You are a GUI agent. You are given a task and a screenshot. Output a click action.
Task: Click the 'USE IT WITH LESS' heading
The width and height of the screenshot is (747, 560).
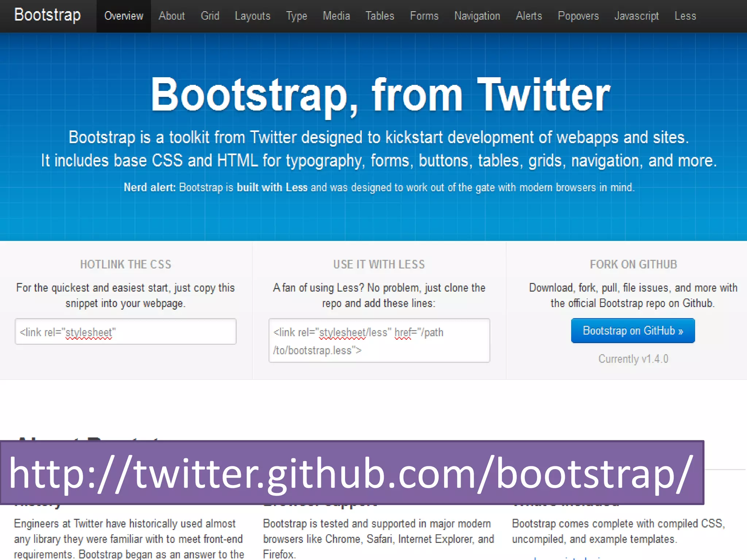coord(379,264)
